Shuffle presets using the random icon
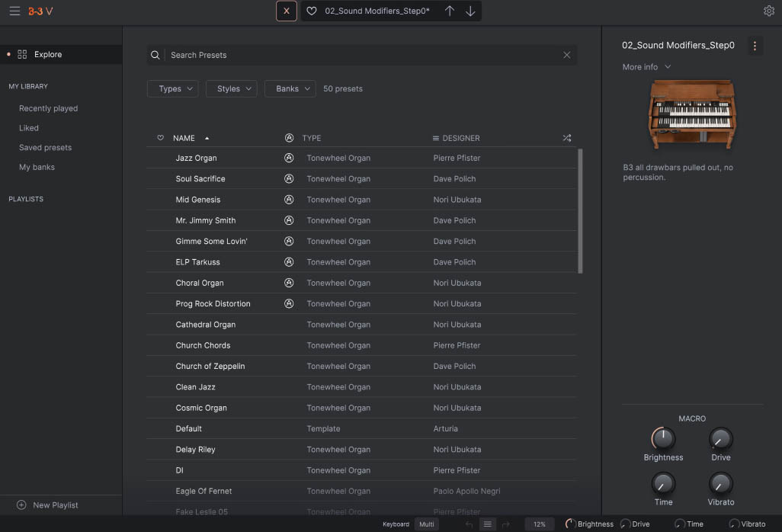The width and height of the screenshot is (782, 532). pos(566,138)
